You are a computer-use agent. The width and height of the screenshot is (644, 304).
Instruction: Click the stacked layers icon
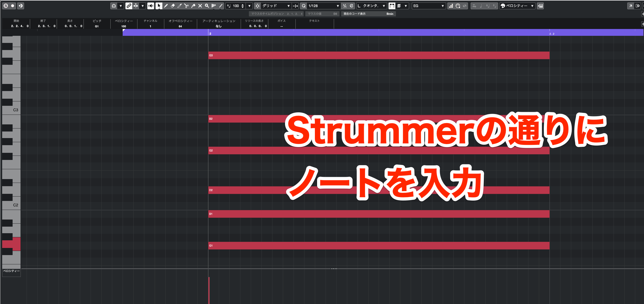pyautogui.click(x=399, y=6)
